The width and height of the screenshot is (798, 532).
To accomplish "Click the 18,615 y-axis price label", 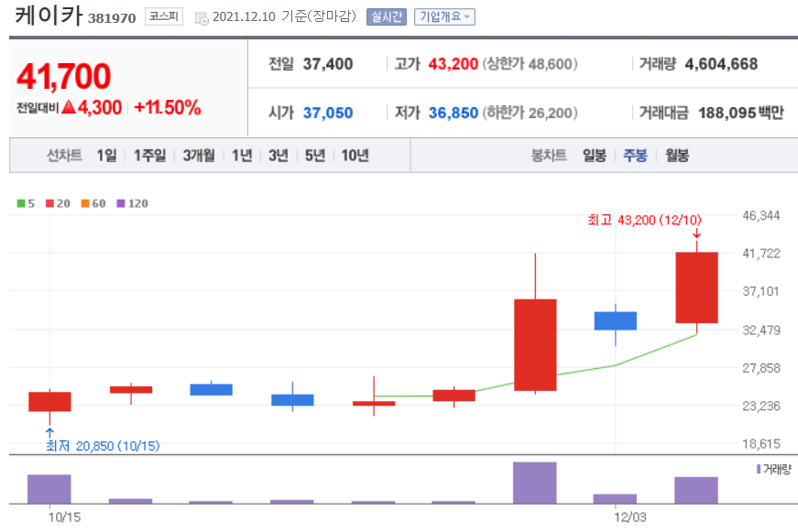I will click(760, 444).
